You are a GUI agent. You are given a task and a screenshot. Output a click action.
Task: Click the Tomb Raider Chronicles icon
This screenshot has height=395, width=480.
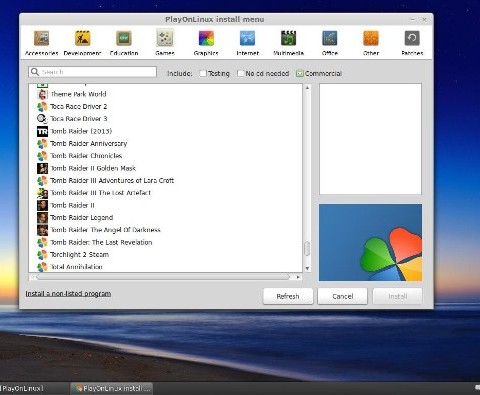click(42, 156)
